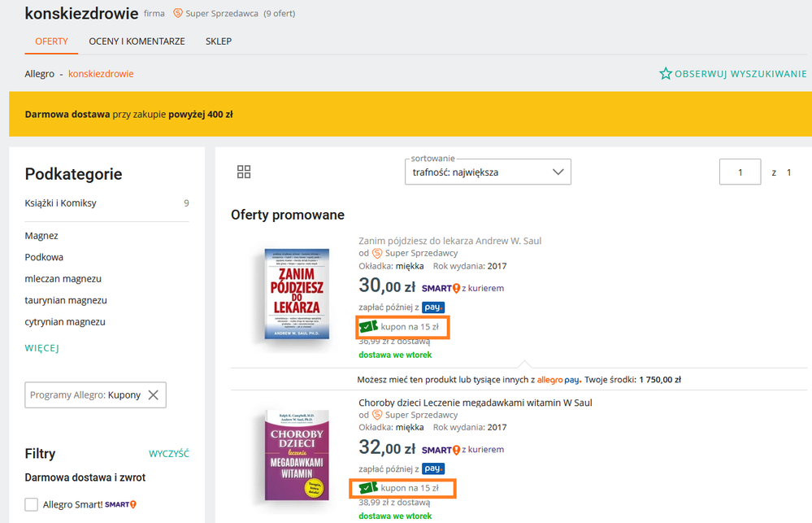Click the Super Sprzedawca badge icon in header
Image resolution: width=812 pixels, height=523 pixels.
point(178,14)
